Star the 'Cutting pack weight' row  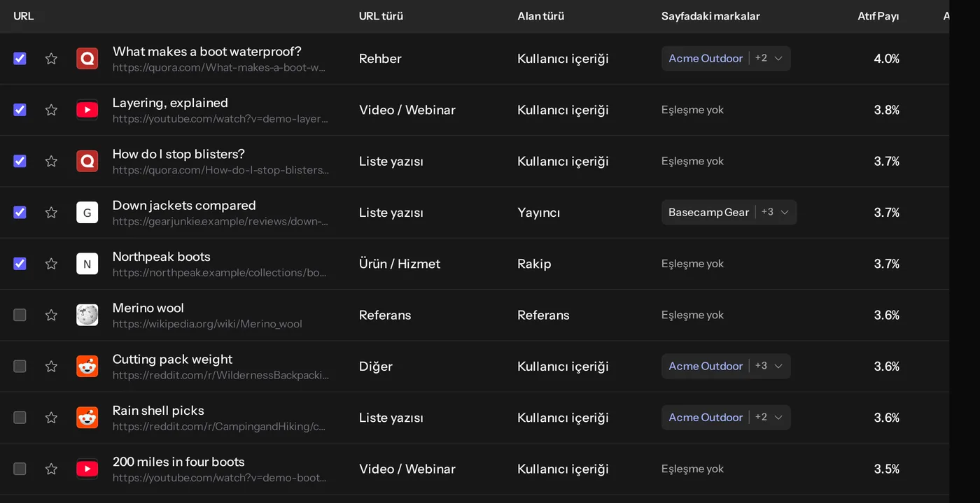[x=51, y=367]
